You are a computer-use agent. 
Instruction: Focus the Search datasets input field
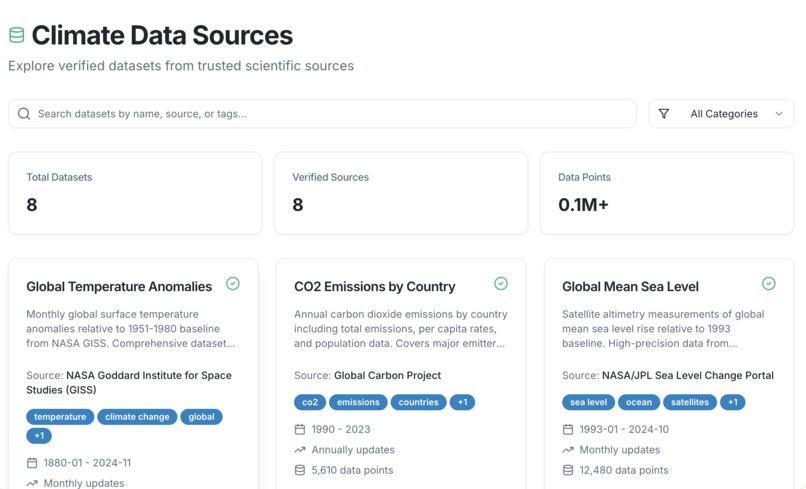(322, 114)
